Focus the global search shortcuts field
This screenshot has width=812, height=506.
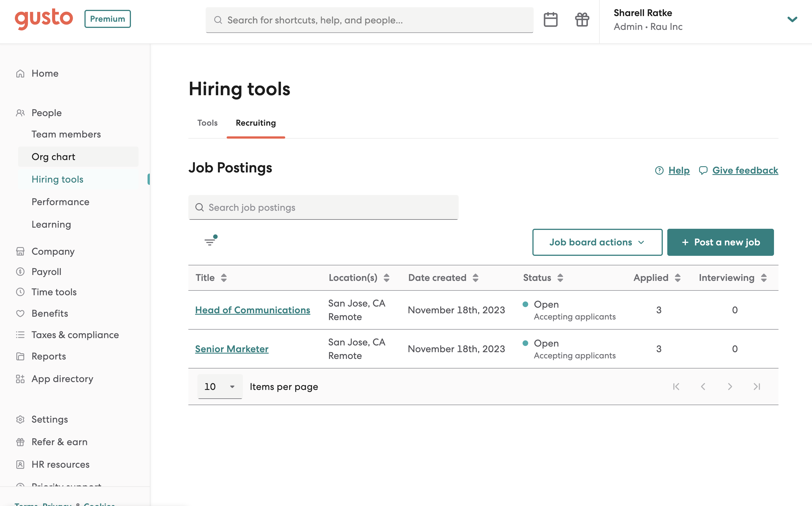tap(370, 20)
